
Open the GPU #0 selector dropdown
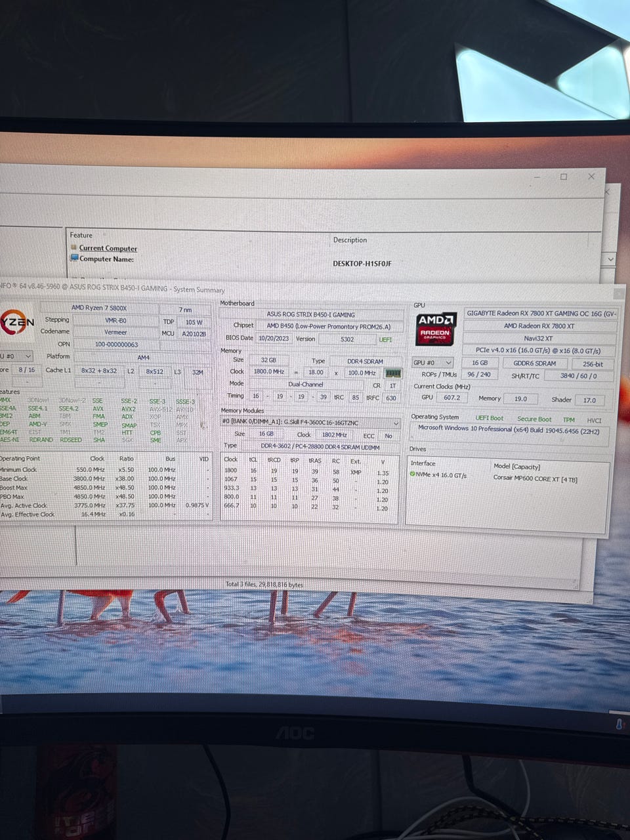tap(432, 362)
